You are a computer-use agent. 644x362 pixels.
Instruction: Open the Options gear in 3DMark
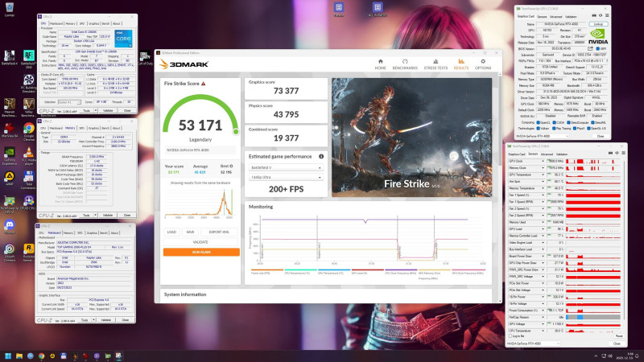point(483,64)
